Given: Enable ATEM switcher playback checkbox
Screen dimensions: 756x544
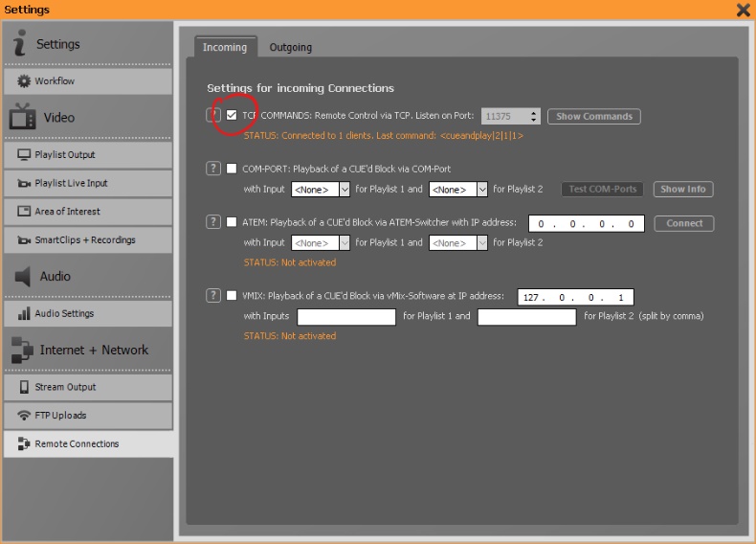Looking at the screenshot, I should coord(232,222).
